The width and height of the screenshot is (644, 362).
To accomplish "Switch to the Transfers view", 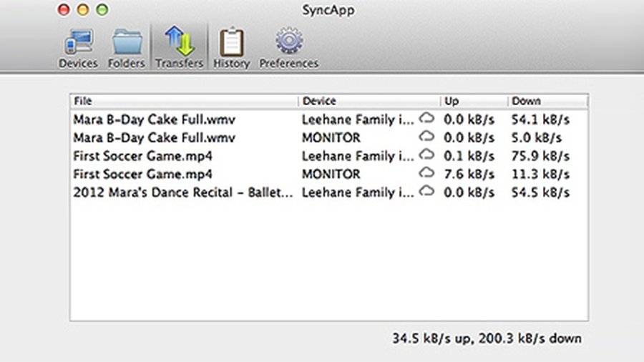I will point(179,47).
